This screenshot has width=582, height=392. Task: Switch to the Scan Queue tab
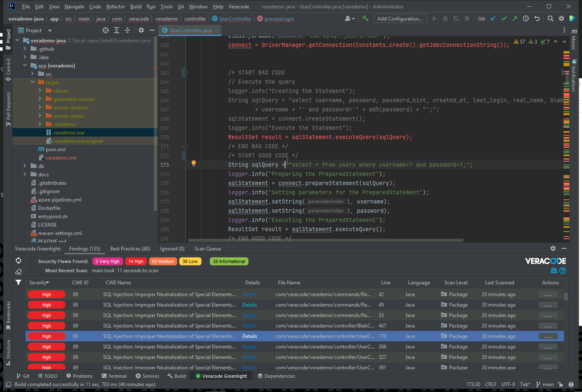[x=208, y=249]
